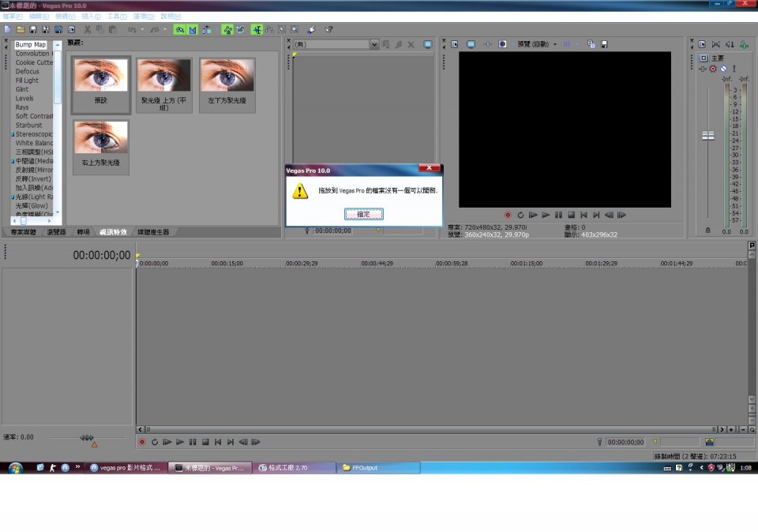This screenshot has height=532, width=758.
Task: Click Save snapshot to file icon
Action: point(604,44)
